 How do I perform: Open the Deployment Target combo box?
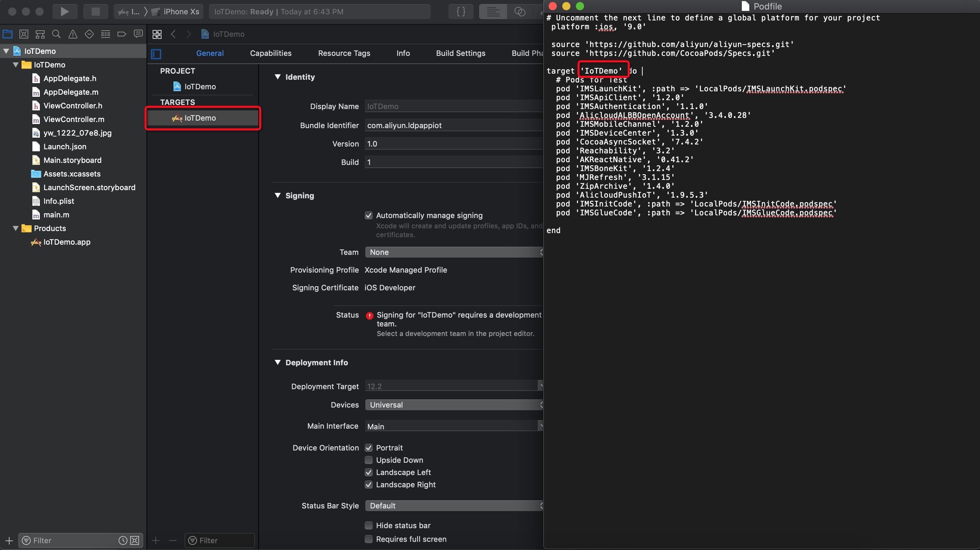[x=454, y=386]
